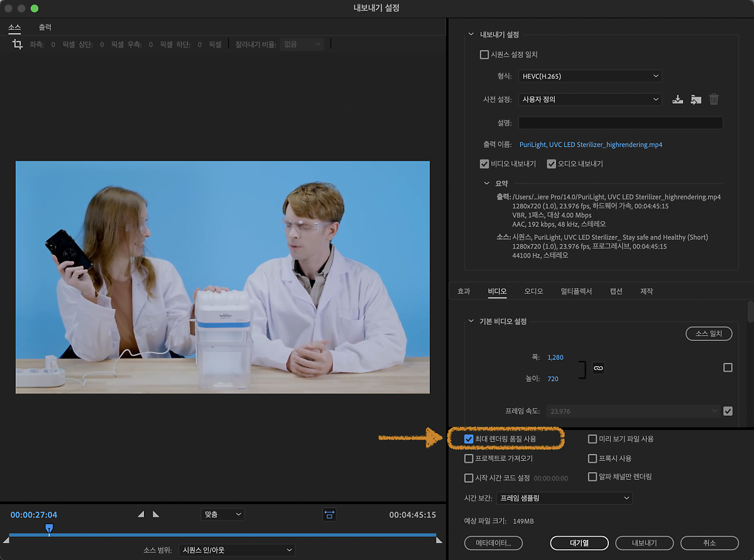Open the 사전 설정 사용자 정의 dropdown
Image resolution: width=754 pixels, height=560 pixels.
tap(590, 99)
